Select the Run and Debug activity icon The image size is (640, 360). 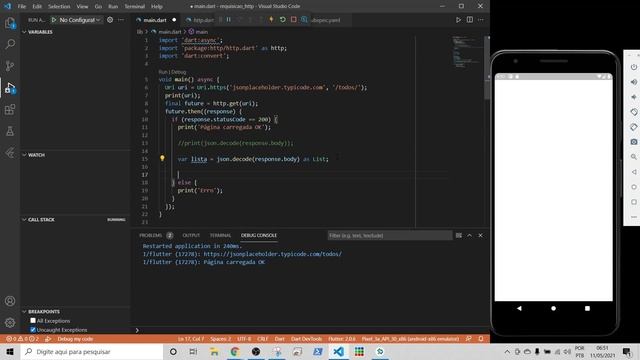pyautogui.click(x=10, y=88)
